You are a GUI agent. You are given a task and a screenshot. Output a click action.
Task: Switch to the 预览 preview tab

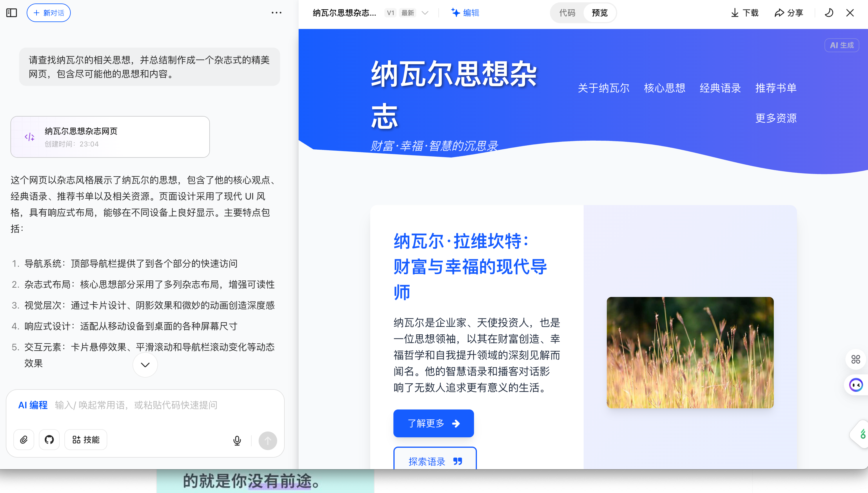[599, 13]
